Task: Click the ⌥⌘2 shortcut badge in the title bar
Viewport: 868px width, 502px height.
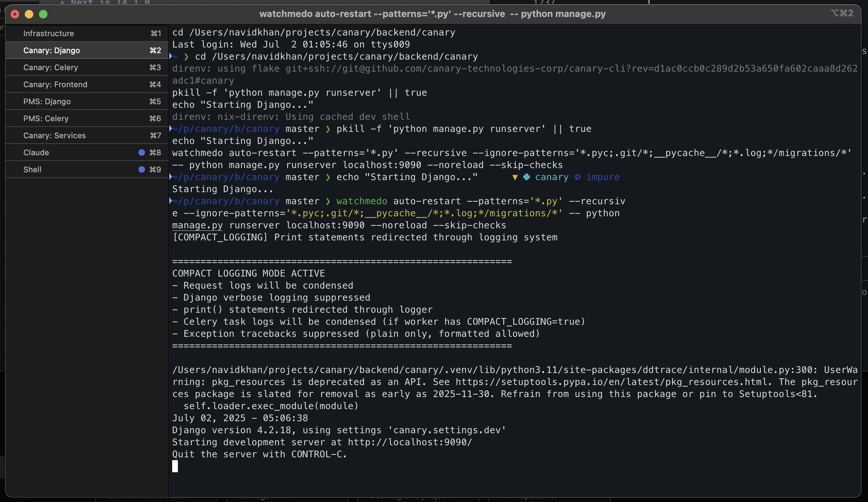Action: 842,13
